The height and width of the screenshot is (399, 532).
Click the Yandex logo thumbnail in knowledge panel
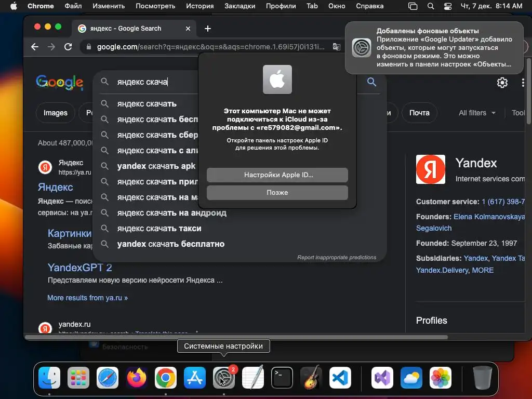431,169
